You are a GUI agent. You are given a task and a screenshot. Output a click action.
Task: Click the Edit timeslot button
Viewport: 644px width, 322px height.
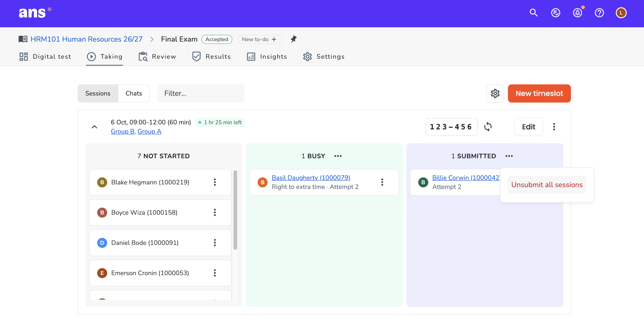[528, 127]
